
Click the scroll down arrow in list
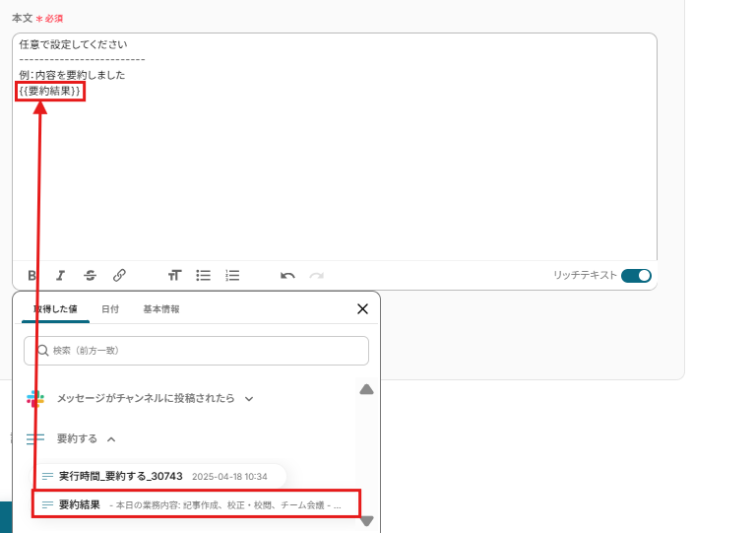[x=366, y=521]
